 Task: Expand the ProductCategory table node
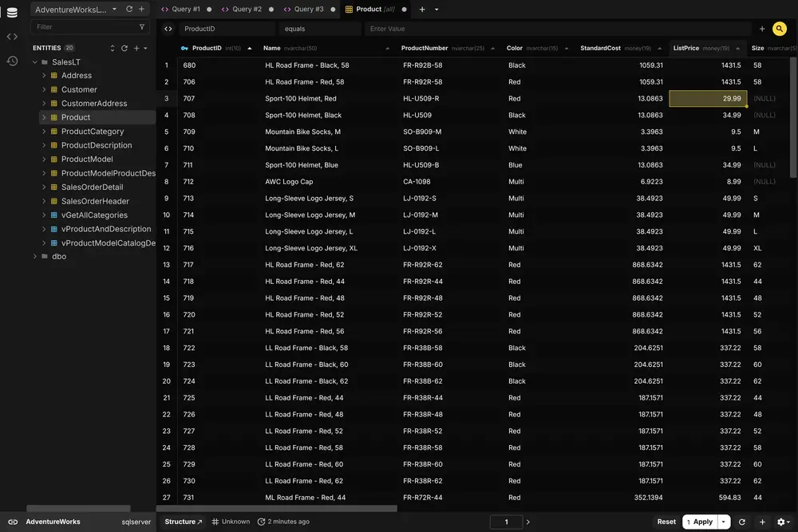(44, 132)
